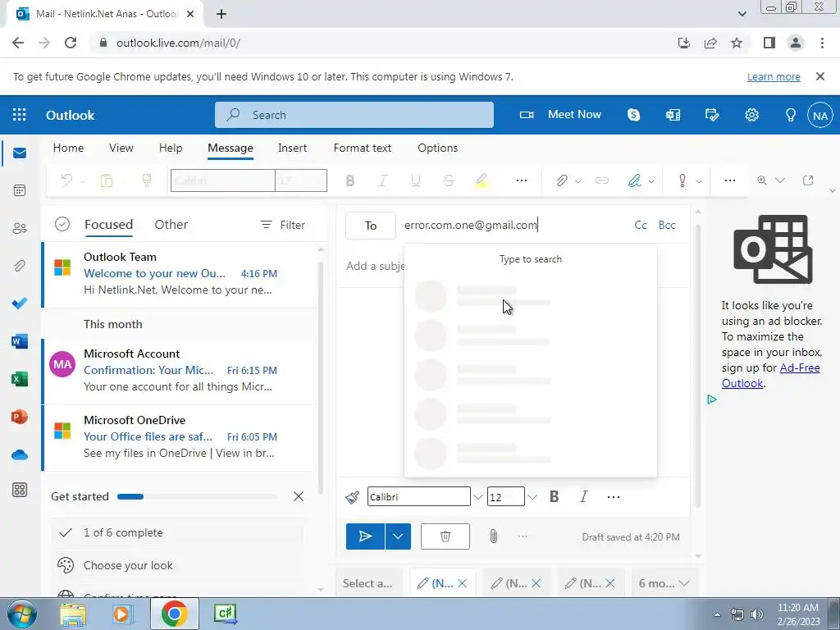Click the text highlight color marker
The height and width of the screenshot is (630, 840).
481,180
